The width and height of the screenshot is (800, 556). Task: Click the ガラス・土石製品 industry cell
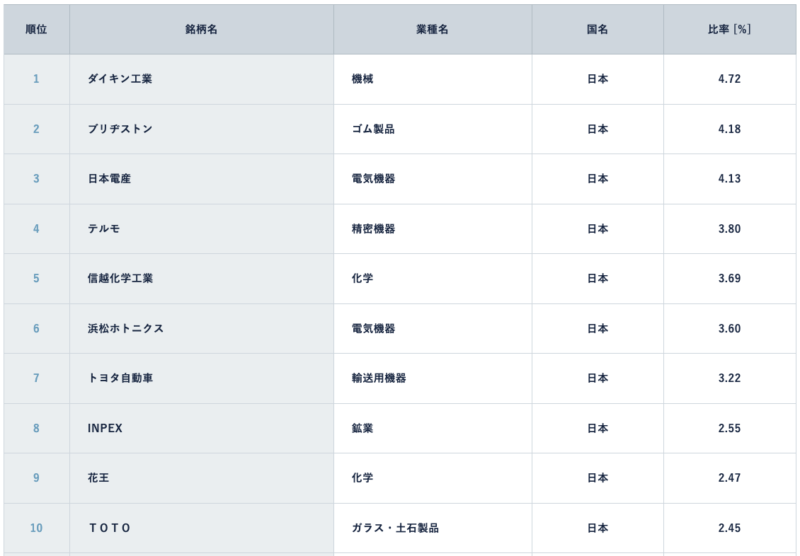point(395,527)
